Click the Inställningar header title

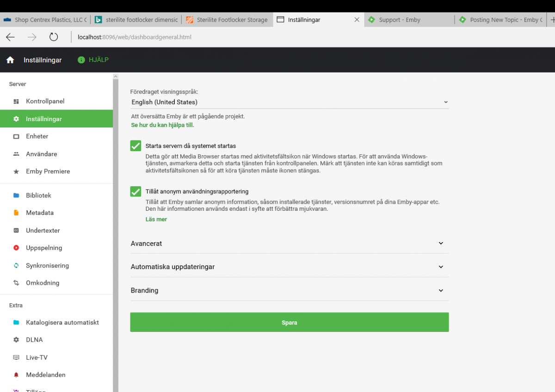pyautogui.click(x=43, y=60)
